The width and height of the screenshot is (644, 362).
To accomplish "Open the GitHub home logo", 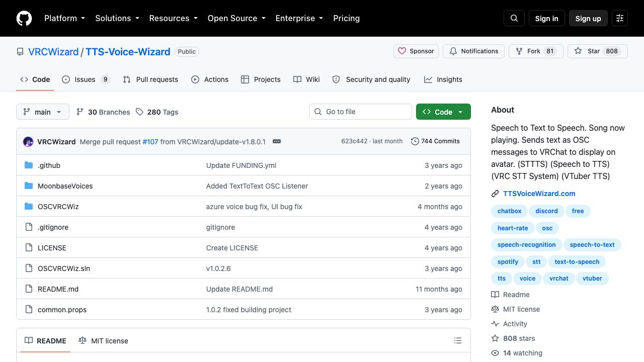I will [24, 18].
